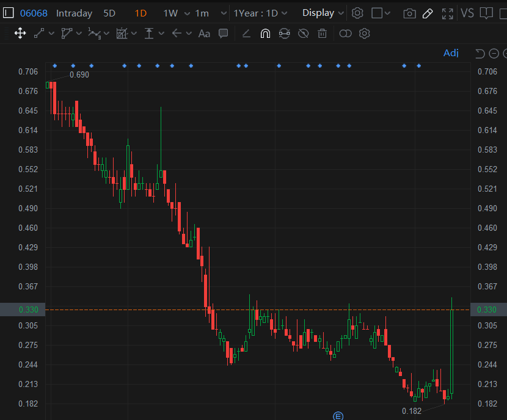507x420 pixels.
Task: Click the 0.706 label on left axis
Action: pos(28,71)
